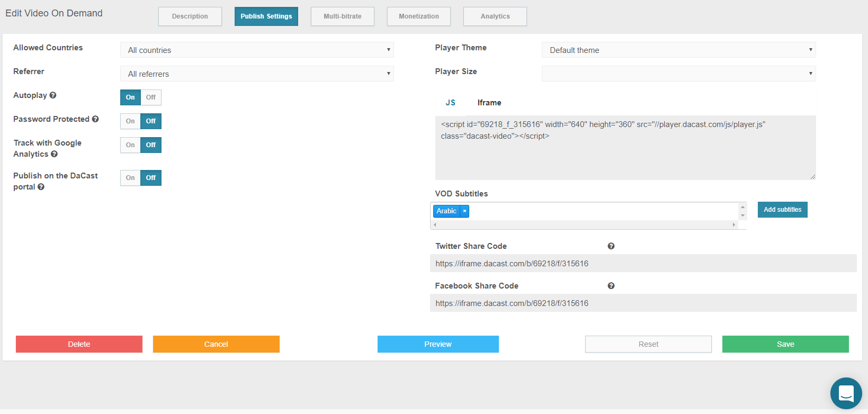The width and height of the screenshot is (868, 414).
Task: Enable Publish on the DaCast portal
Action: [x=130, y=178]
